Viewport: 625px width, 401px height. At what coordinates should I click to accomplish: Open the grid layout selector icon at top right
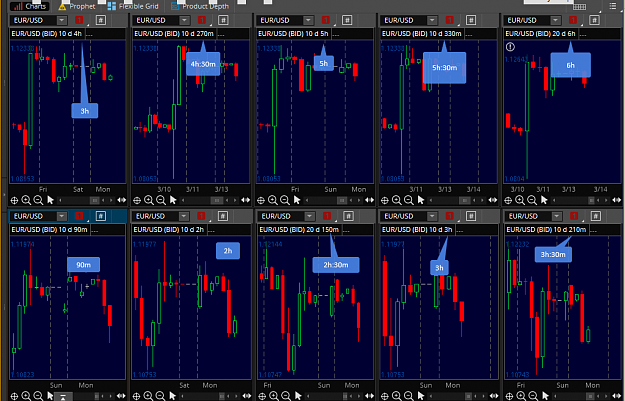click(579, 7)
